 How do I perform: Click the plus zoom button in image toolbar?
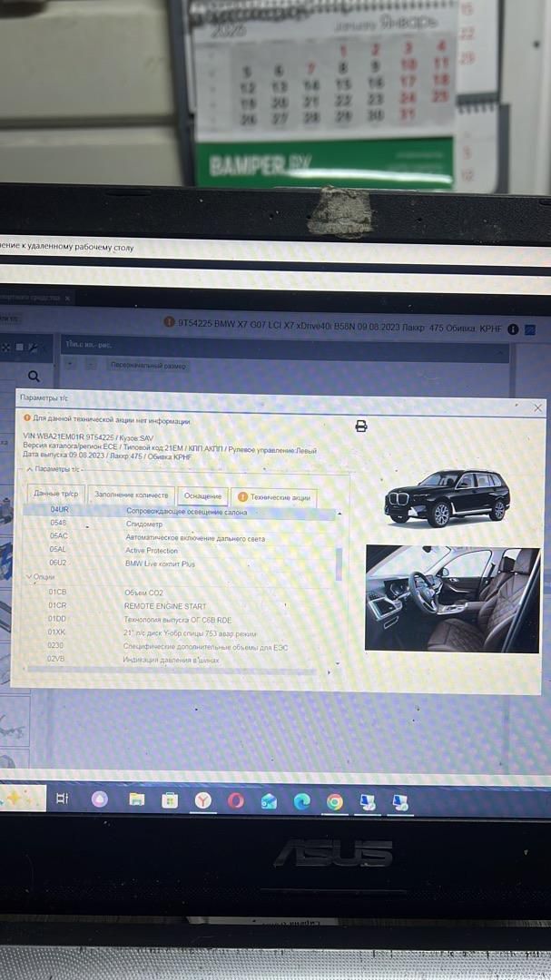tap(72, 364)
